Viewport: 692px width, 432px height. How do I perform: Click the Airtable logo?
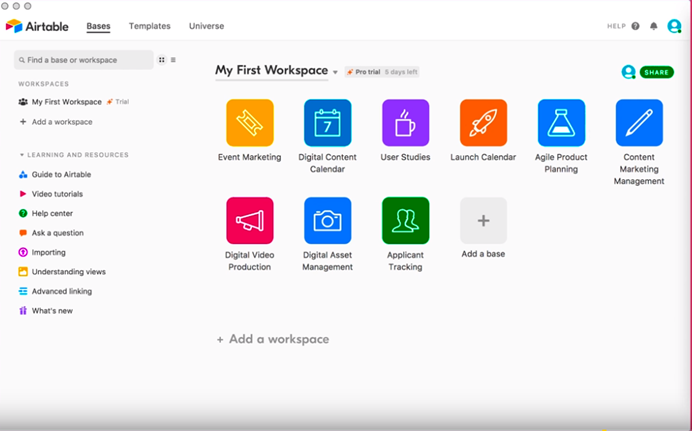tap(37, 26)
